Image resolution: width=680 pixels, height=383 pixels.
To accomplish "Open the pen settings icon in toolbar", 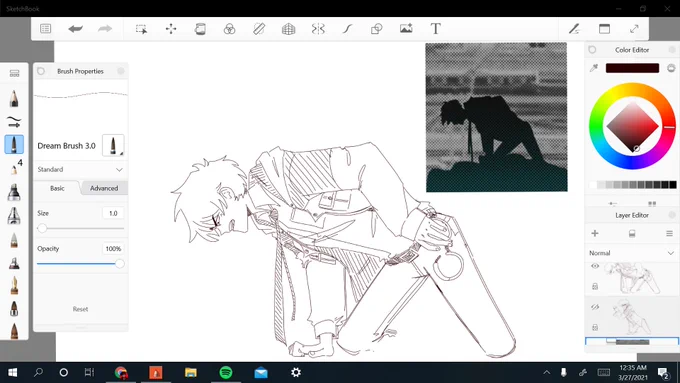I will [x=574, y=29].
